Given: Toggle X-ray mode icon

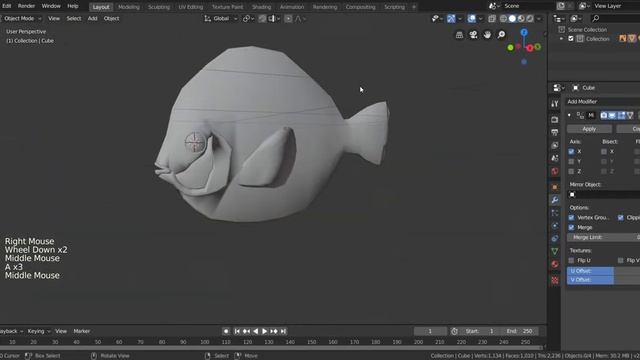Looking at the screenshot, I should (492, 18).
